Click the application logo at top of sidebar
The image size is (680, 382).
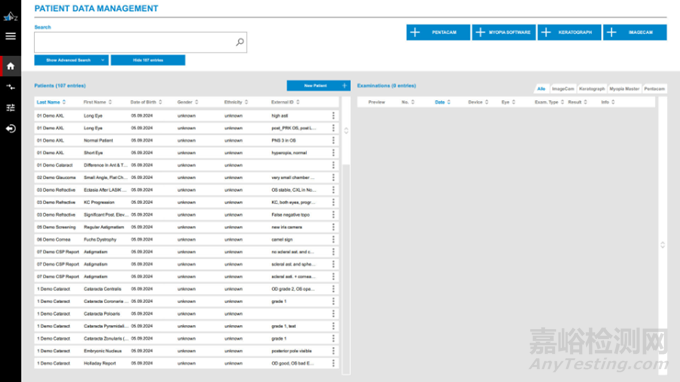pyautogui.click(x=10, y=16)
